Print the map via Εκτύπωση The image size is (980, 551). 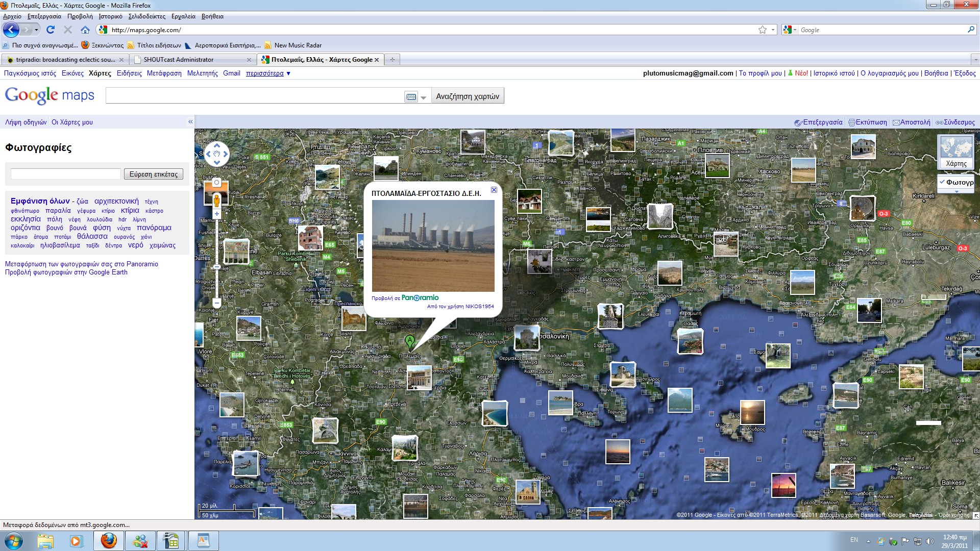tap(868, 122)
